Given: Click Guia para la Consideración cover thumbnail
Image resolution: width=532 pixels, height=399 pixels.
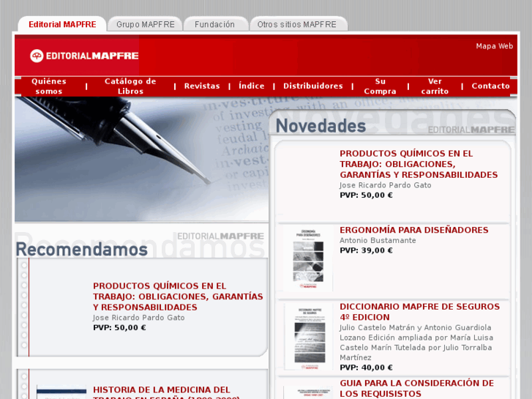Looking at the screenshot, I should click(x=308, y=392).
